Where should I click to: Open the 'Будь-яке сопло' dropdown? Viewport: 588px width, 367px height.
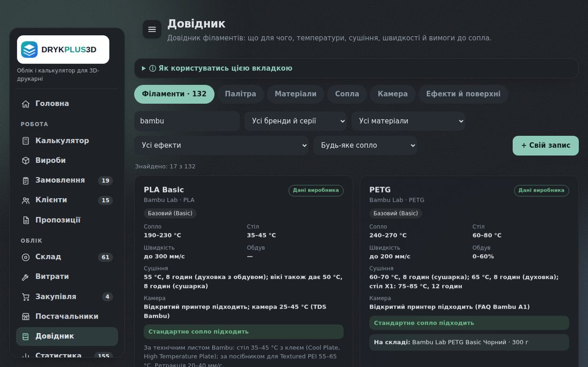pyautogui.click(x=365, y=145)
